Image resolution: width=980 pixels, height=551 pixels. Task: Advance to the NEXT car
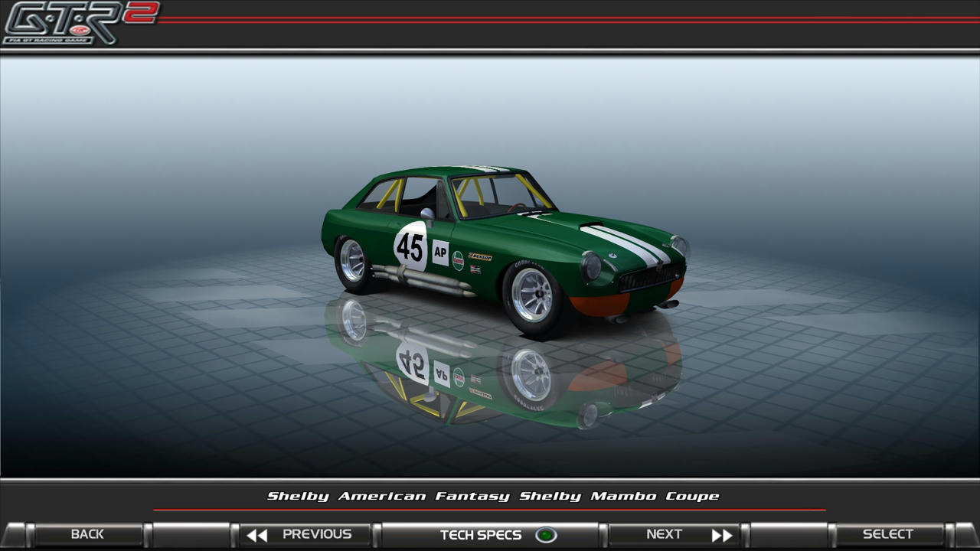pos(674,535)
